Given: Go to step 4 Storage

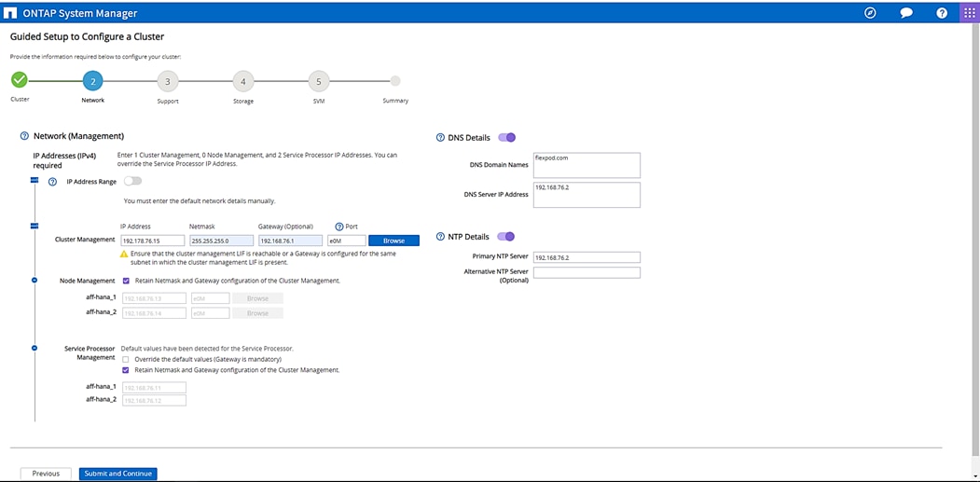Looking at the screenshot, I should pos(243,81).
